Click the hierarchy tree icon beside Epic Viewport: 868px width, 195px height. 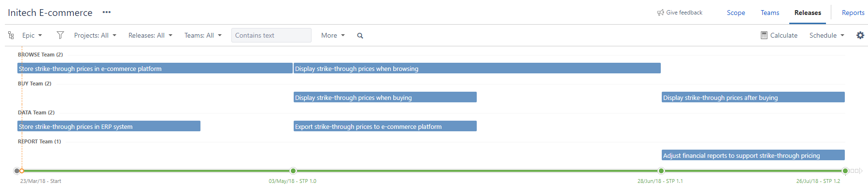coord(11,35)
